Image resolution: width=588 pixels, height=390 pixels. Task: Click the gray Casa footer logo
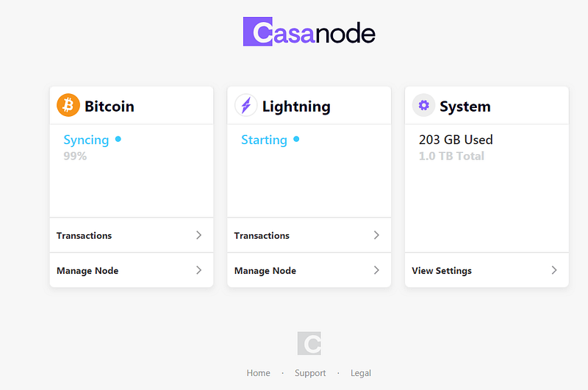(309, 343)
